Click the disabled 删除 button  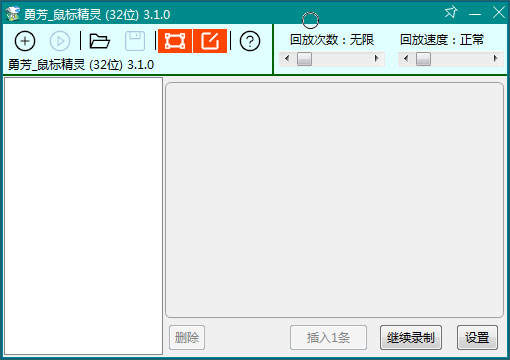tap(187, 338)
